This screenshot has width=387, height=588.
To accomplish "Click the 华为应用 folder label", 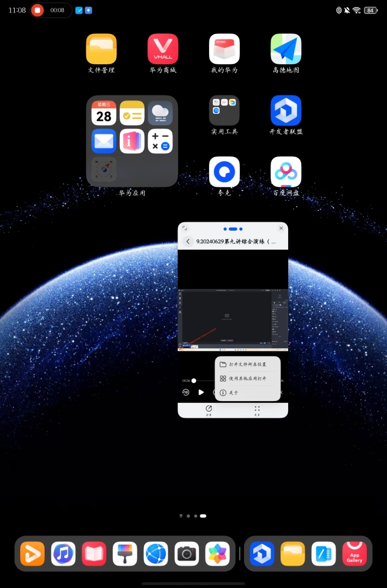I will 132,193.
